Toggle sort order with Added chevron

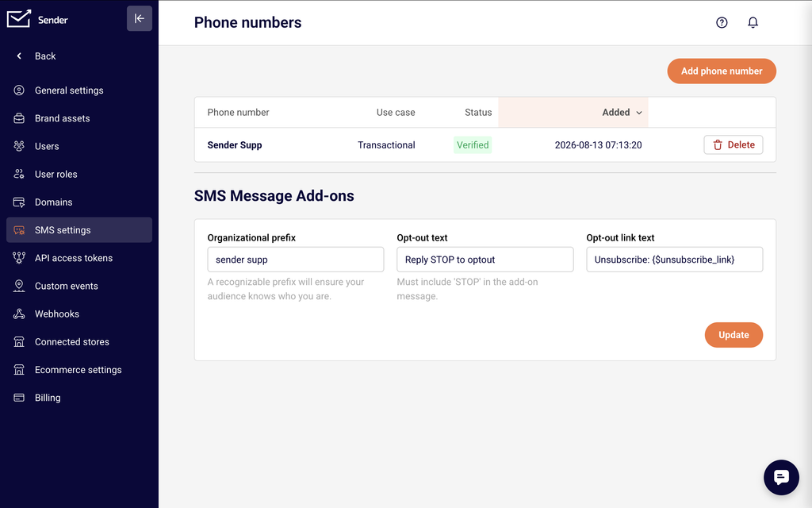(639, 113)
